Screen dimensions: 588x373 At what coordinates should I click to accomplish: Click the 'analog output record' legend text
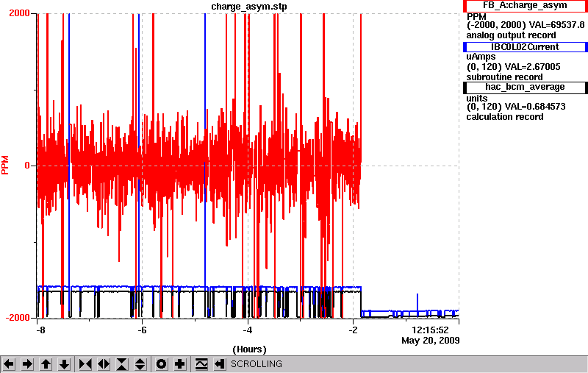(x=511, y=35)
